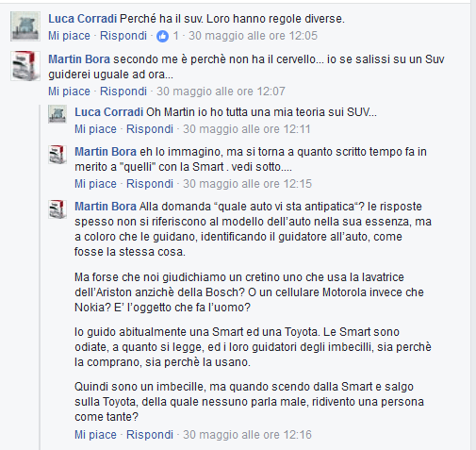Click the blue like reaction icon
This screenshot has height=450, width=476.
click(162, 36)
